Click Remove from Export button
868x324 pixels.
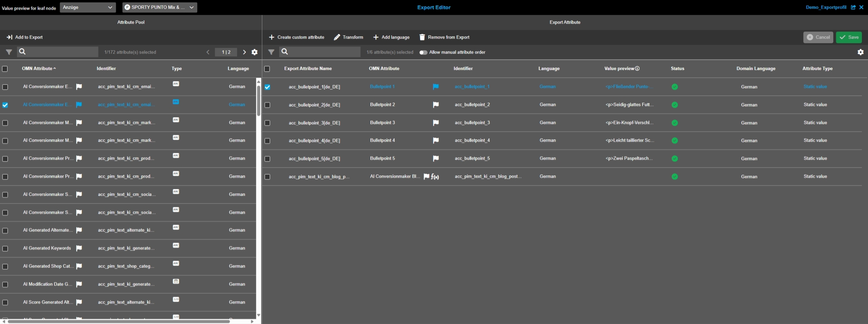click(x=444, y=37)
